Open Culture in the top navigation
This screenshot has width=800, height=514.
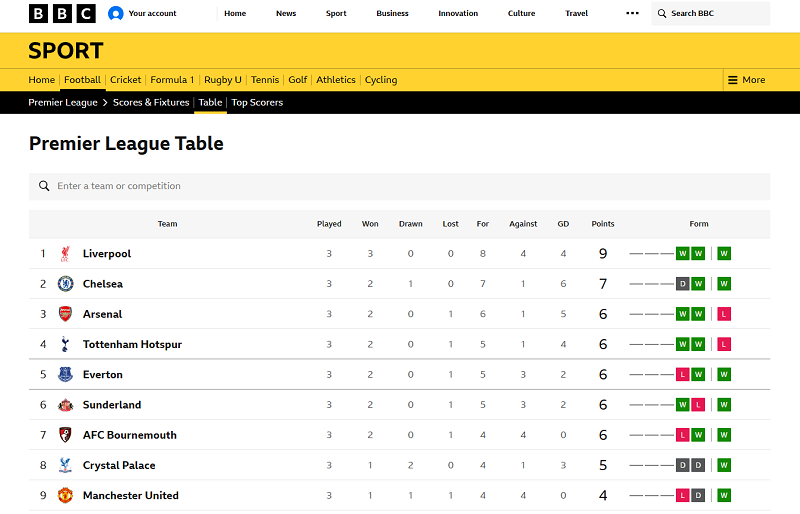[x=521, y=13]
